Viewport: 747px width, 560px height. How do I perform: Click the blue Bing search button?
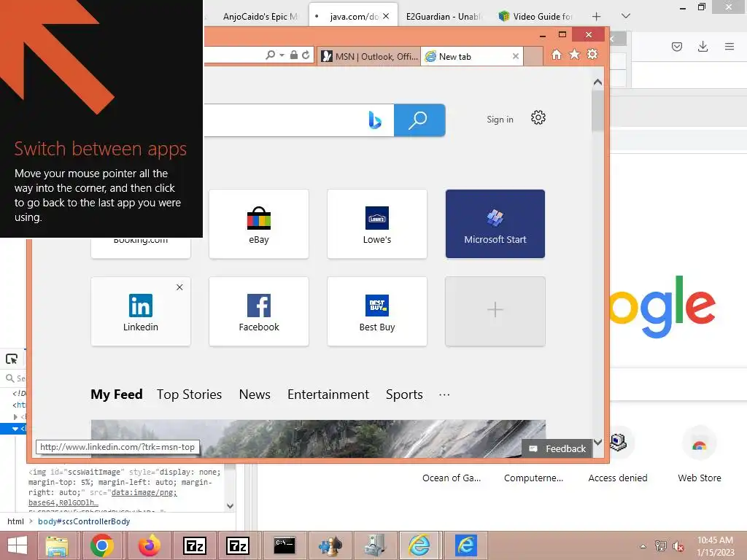tap(419, 120)
